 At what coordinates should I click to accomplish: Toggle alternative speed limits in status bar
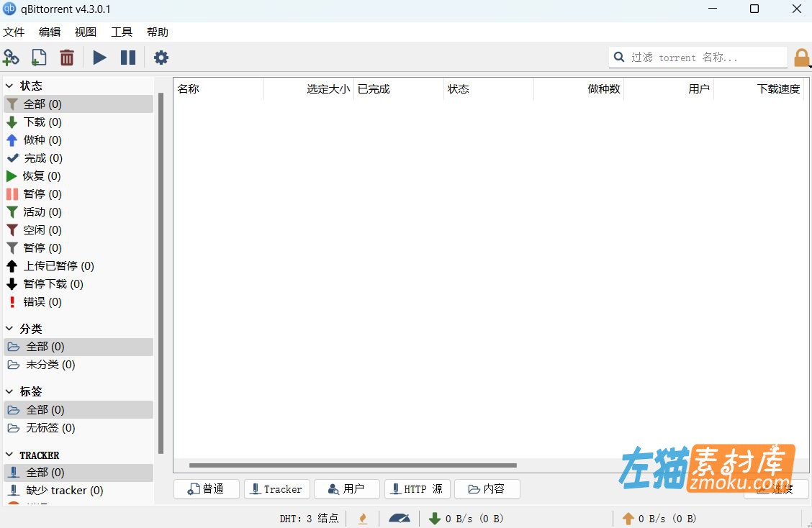(399, 518)
